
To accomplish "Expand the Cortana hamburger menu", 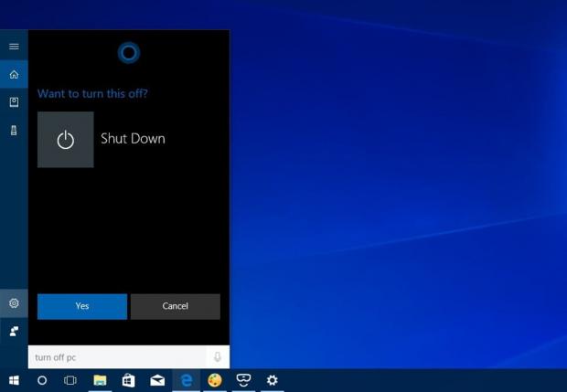I will point(14,46).
